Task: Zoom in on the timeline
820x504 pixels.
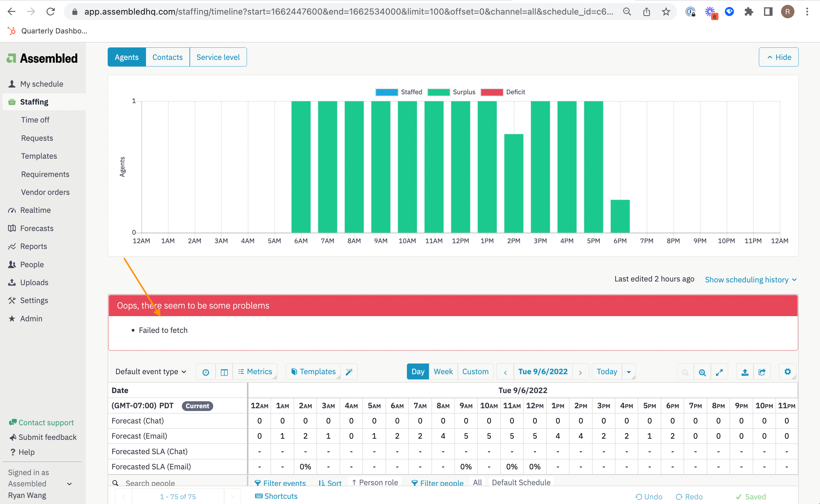Action: pos(702,372)
